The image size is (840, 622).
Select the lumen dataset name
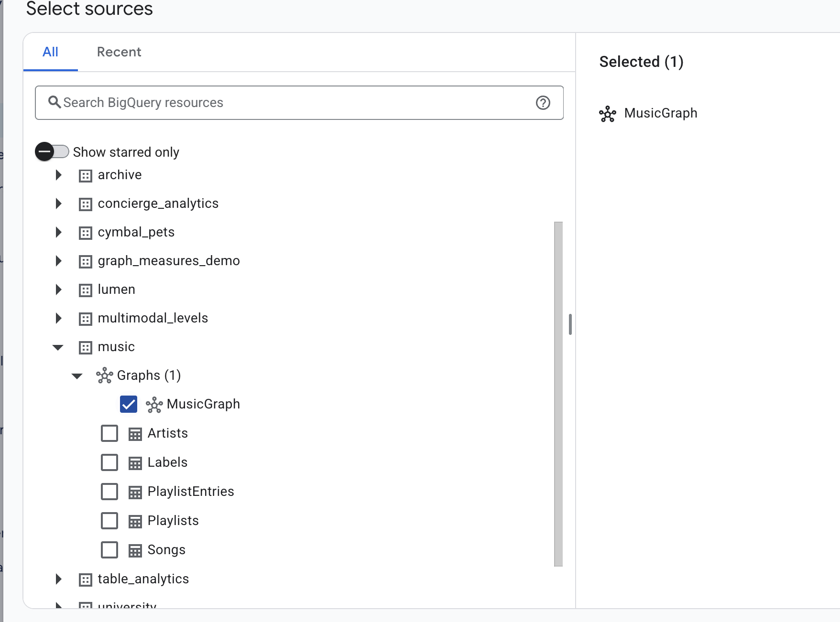pos(117,290)
